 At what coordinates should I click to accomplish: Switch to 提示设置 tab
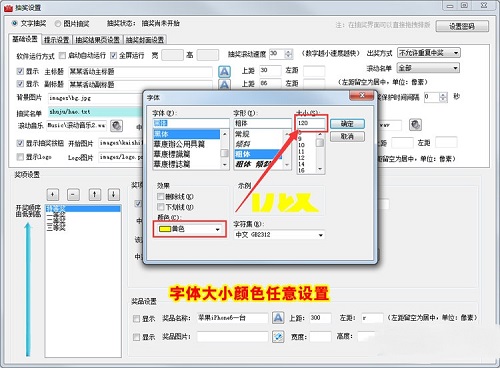[56, 40]
